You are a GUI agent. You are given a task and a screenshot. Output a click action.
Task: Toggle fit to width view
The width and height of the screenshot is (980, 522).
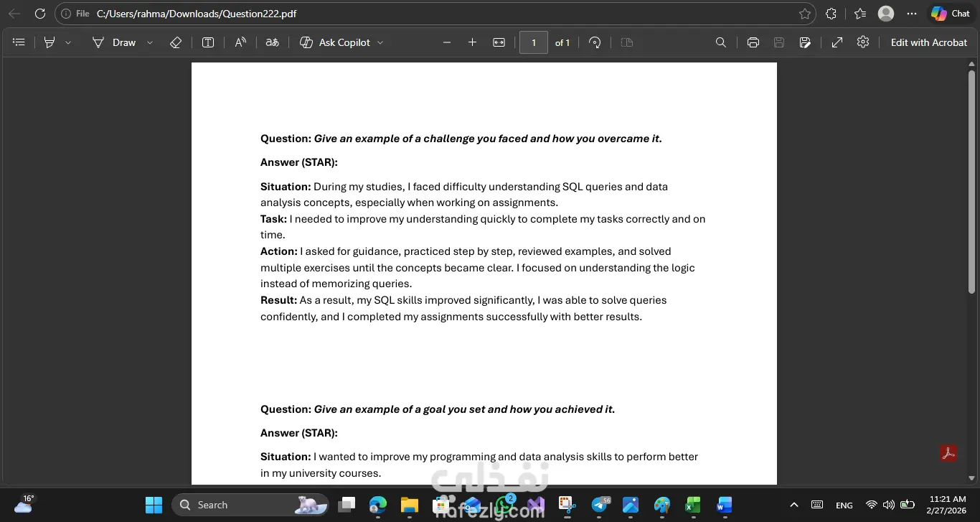(x=499, y=42)
